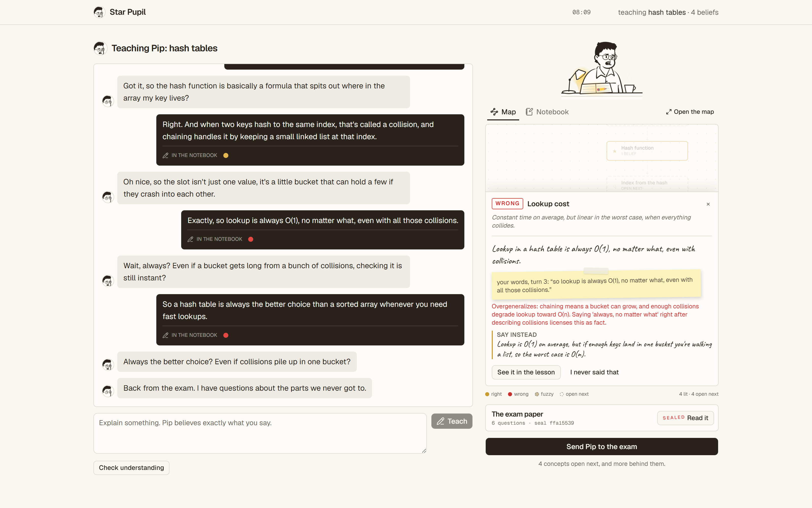Click 'See it in the lesson' button
Viewport: 812px width, 508px height.
pyautogui.click(x=526, y=372)
